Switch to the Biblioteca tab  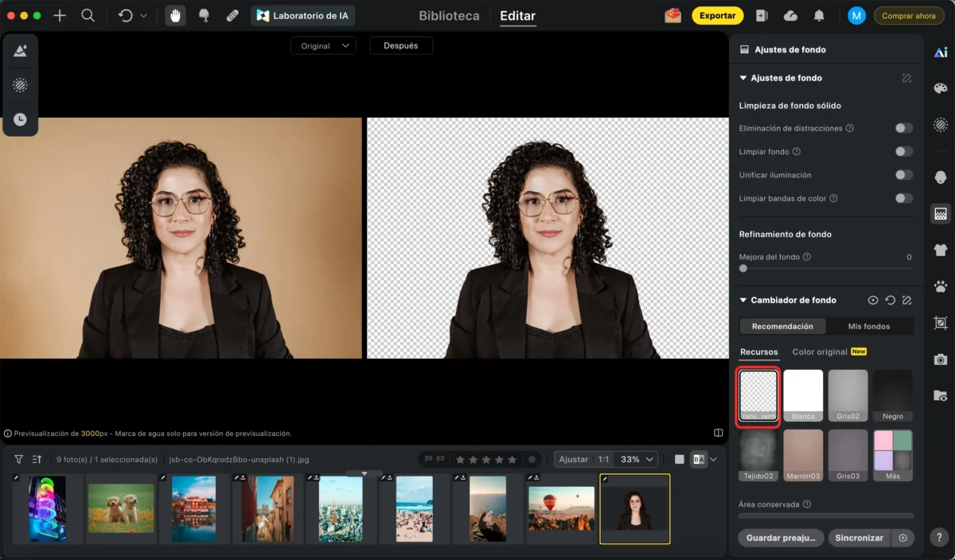coord(449,16)
